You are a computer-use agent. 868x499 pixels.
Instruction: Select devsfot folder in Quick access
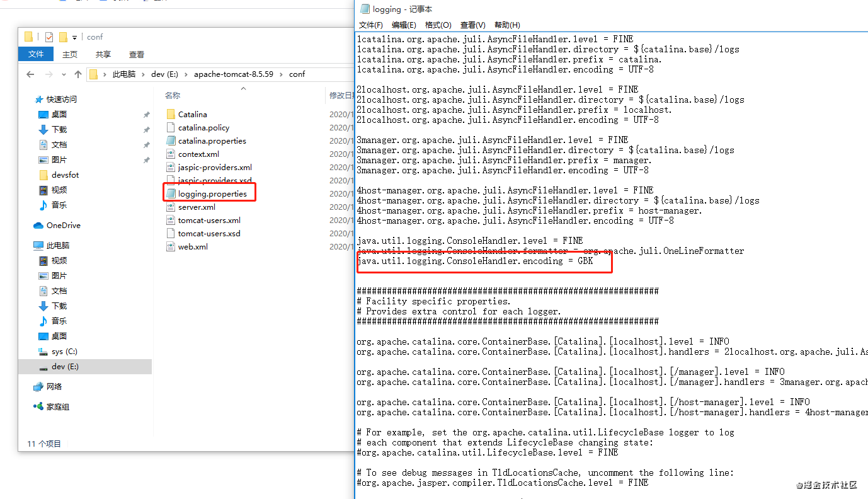click(66, 175)
